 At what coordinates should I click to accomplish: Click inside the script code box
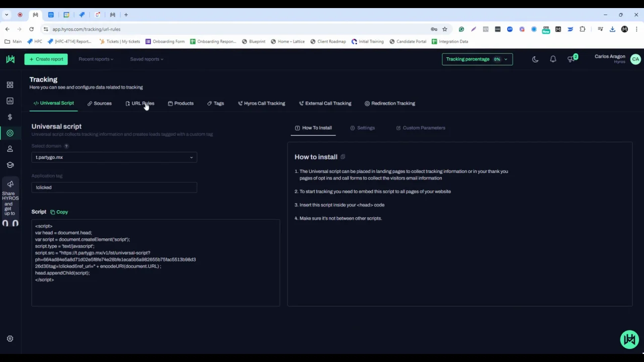[155, 263]
